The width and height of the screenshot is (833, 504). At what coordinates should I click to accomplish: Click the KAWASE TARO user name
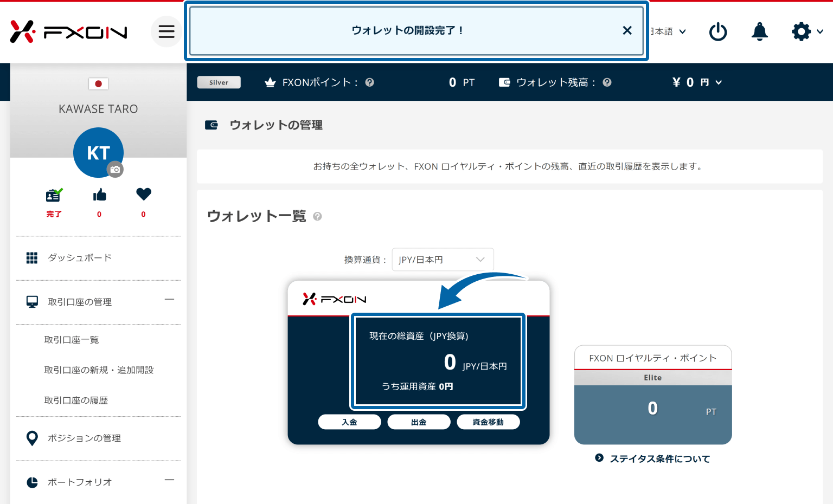(98, 109)
